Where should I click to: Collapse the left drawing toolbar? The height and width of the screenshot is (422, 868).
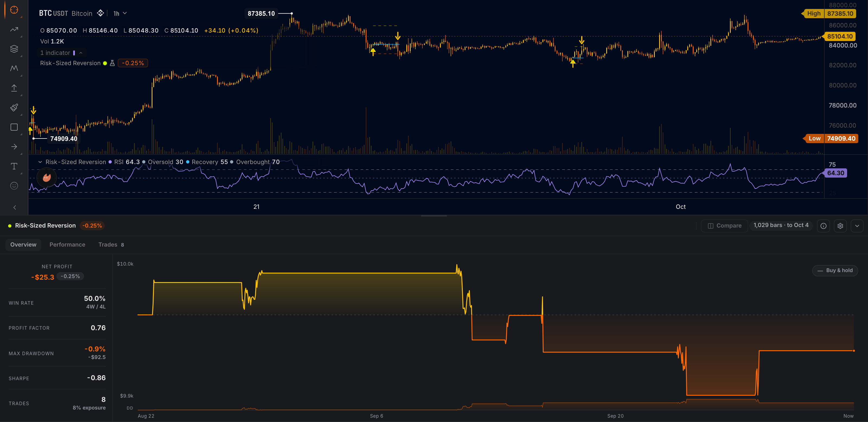pos(14,207)
